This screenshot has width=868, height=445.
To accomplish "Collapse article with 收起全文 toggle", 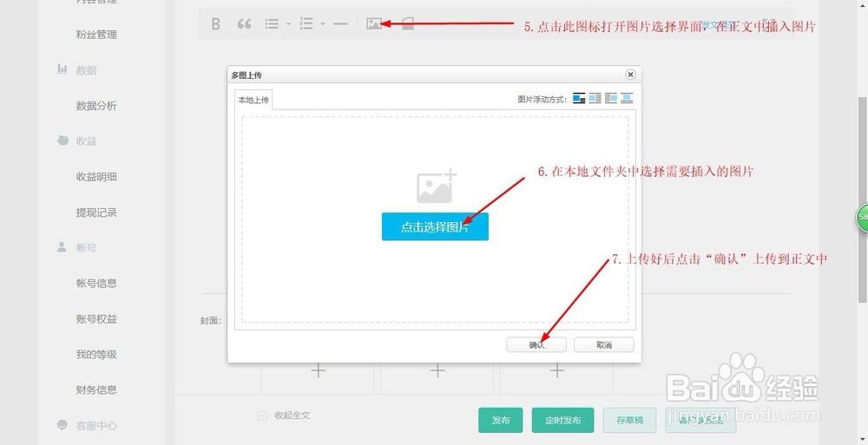I will tap(284, 416).
